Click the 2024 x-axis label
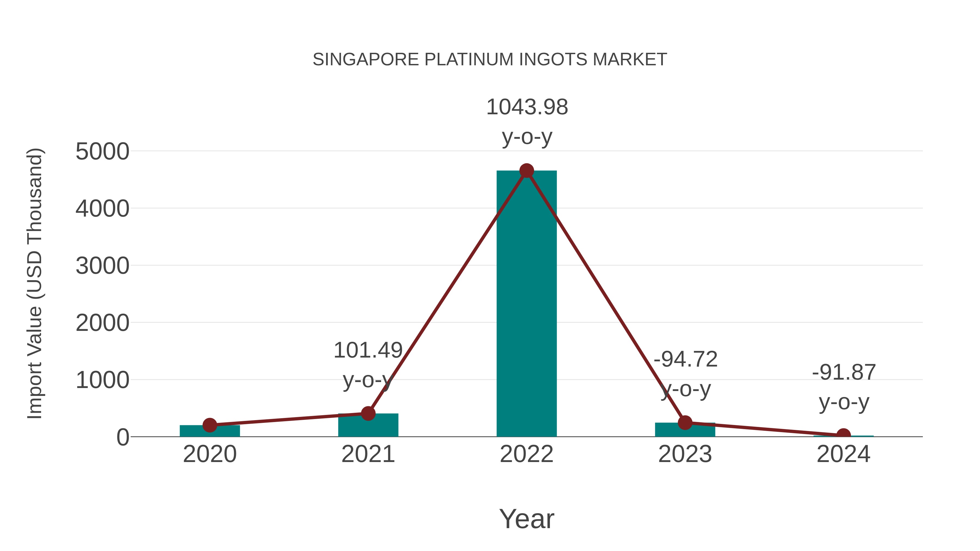 [x=843, y=454]
